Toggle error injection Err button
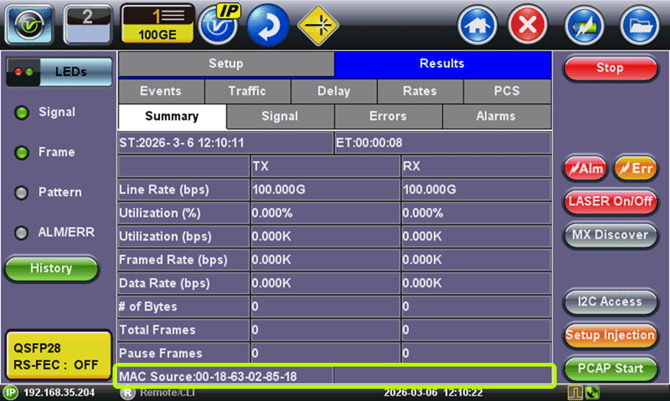Screen dimensions: 670x401 point(635,168)
